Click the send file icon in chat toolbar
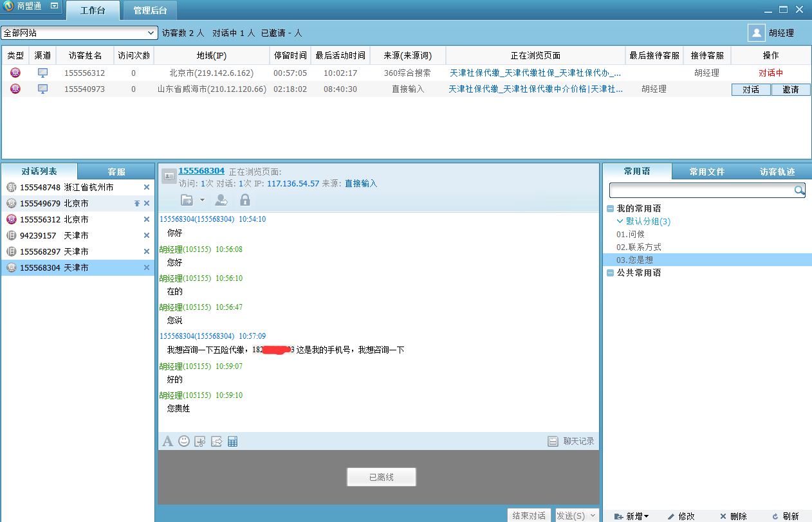The image size is (812, 522). [x=216, y=441]
